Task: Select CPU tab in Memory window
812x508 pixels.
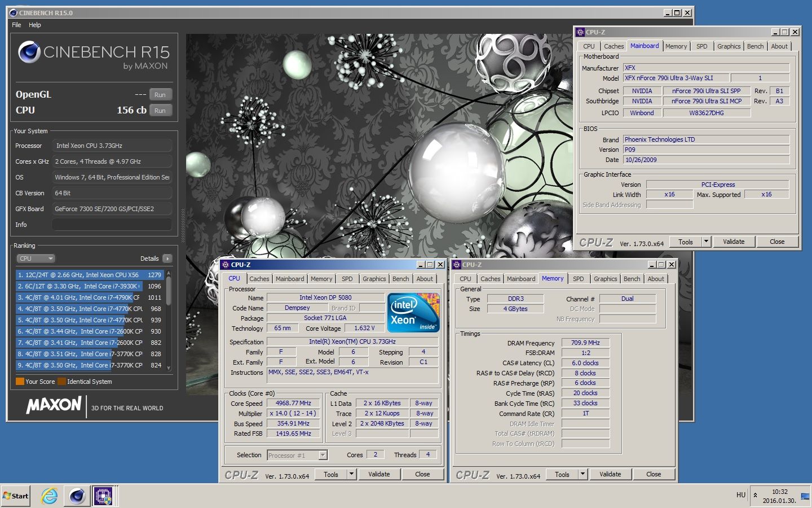Action: tap(465, 279)
